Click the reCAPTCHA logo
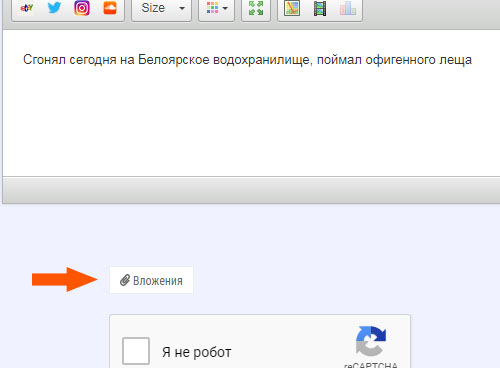Image resolution: width=500 pixels, height=368 pixels. pyautogui.click(x=371, y=341)
